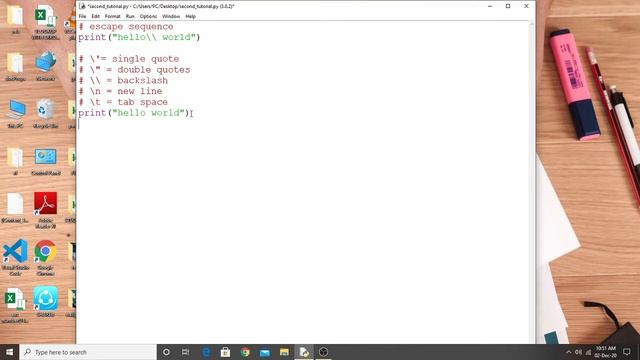Select the blank document file on desktop
This screenshot has height=360, width=640.
16,208
